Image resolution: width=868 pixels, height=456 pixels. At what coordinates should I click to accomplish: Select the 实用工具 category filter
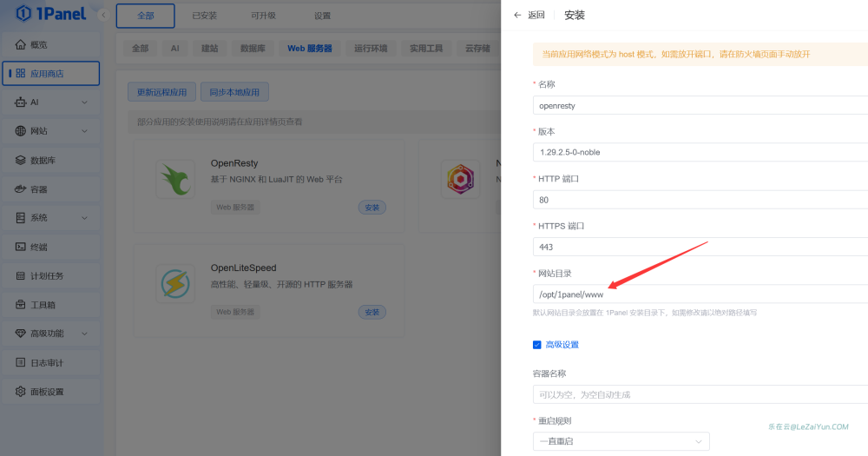426,48
